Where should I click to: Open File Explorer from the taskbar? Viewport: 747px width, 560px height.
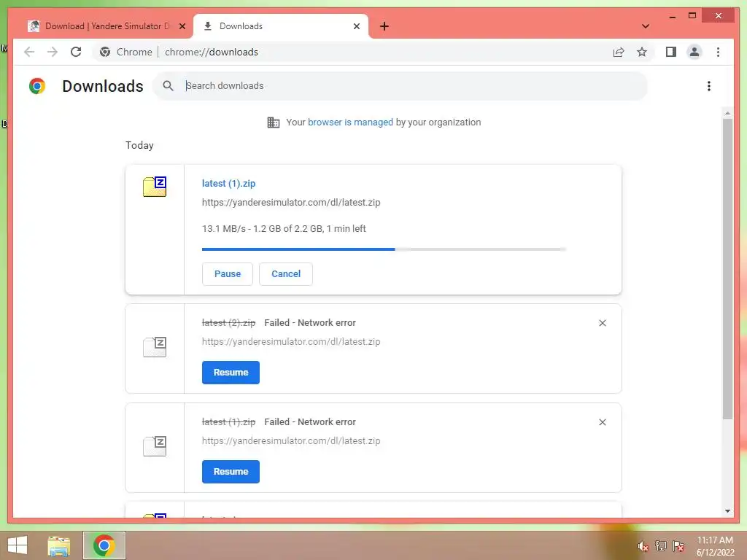tap(59, 545)
